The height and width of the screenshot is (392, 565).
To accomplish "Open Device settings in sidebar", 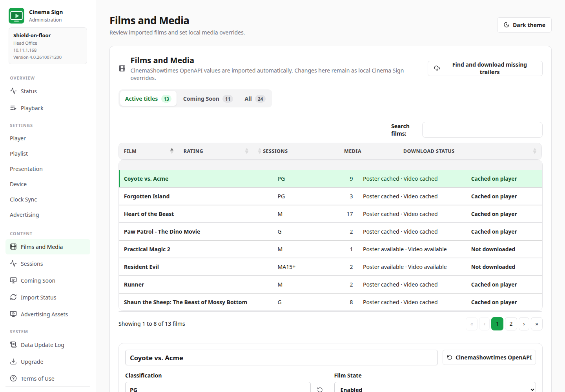I will pyautogui.click(x=48, y=184).
